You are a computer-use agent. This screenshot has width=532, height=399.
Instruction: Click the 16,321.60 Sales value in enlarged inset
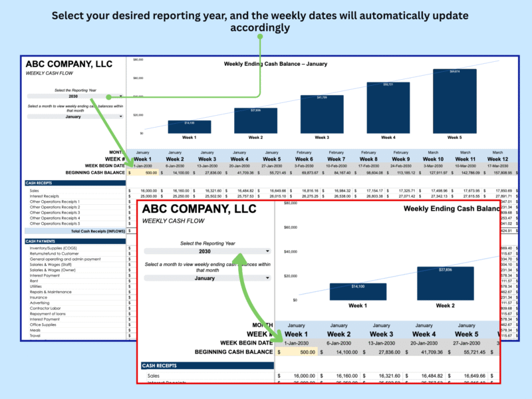(381, 376)
